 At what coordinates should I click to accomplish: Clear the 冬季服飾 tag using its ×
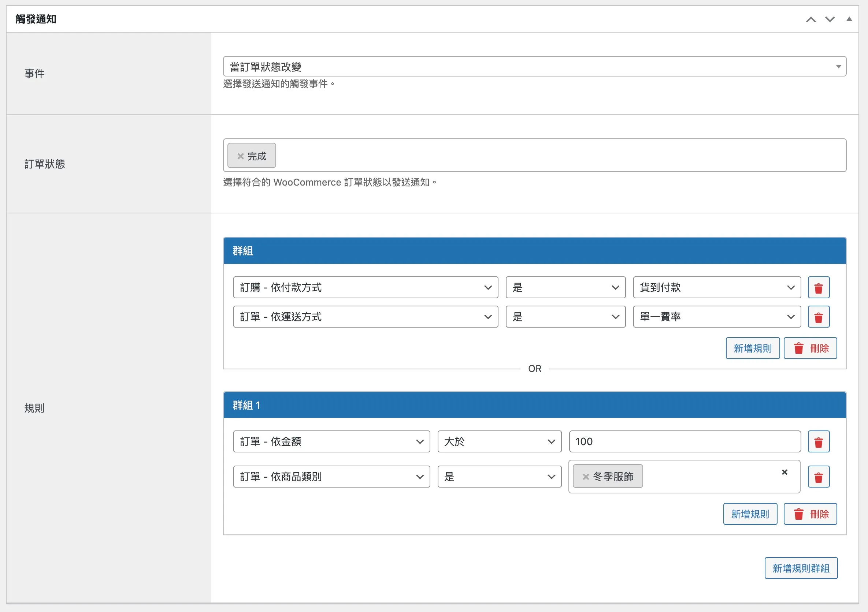[x=586, y=477]
